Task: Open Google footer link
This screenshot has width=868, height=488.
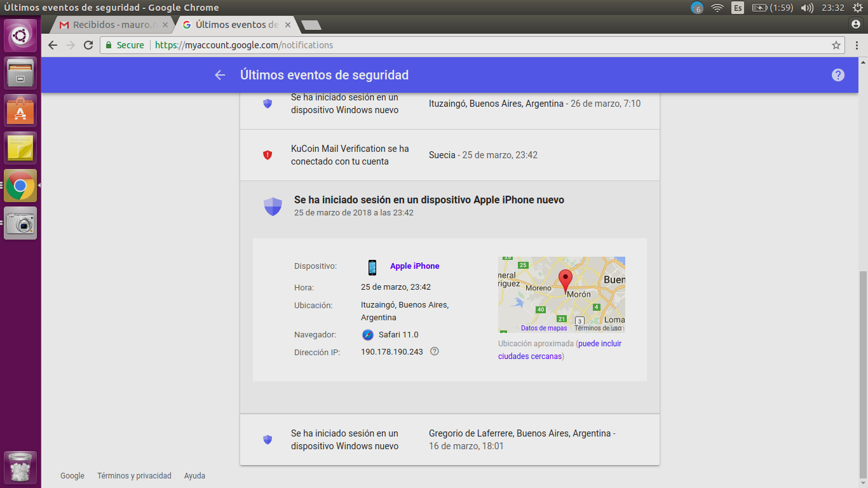Action: tap(72, 475)
